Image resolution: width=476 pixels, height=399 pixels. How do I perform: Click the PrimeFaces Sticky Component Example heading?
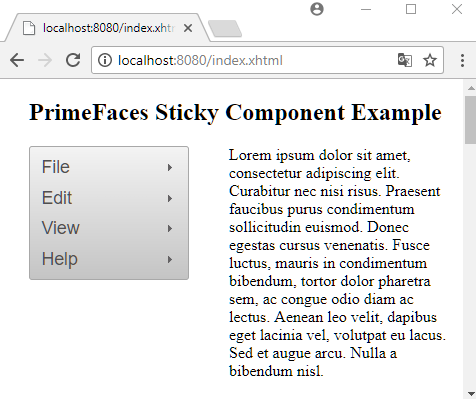(x=235, y=112)
